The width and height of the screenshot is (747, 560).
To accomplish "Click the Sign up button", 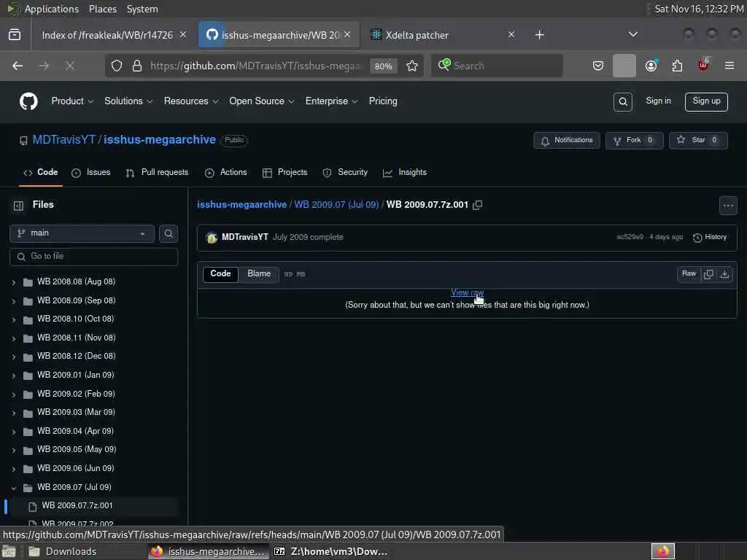I will (706, 101).
